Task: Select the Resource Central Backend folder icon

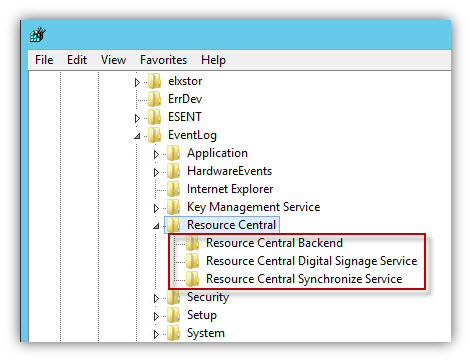Action: point(193,243)
